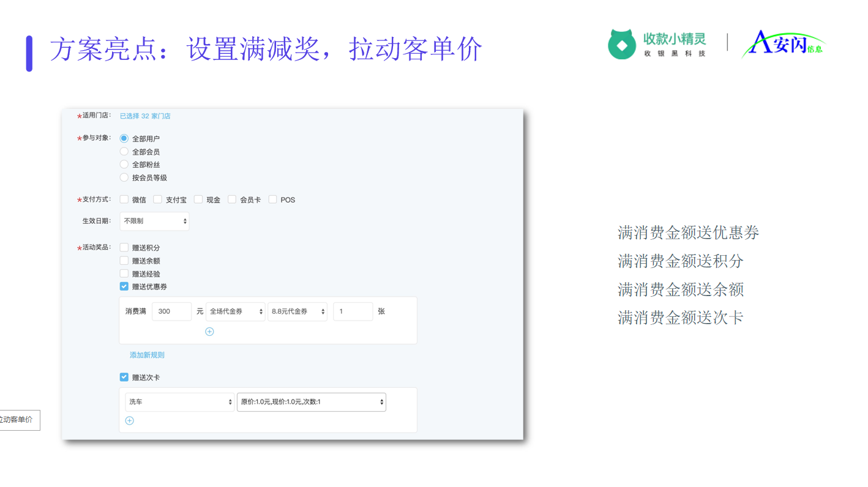Uncheck the 赠送次卡 checkbox
Viewport: 868px width, 487px height.
124,377
